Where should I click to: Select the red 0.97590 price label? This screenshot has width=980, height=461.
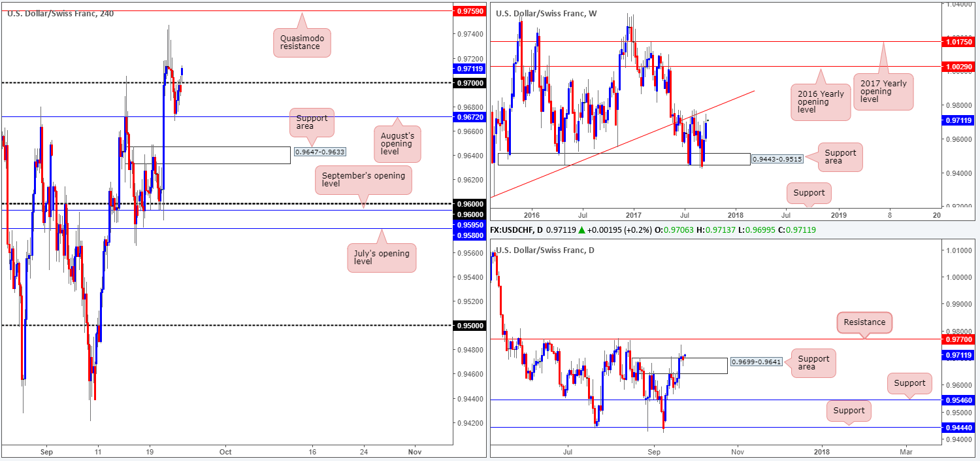470,11
